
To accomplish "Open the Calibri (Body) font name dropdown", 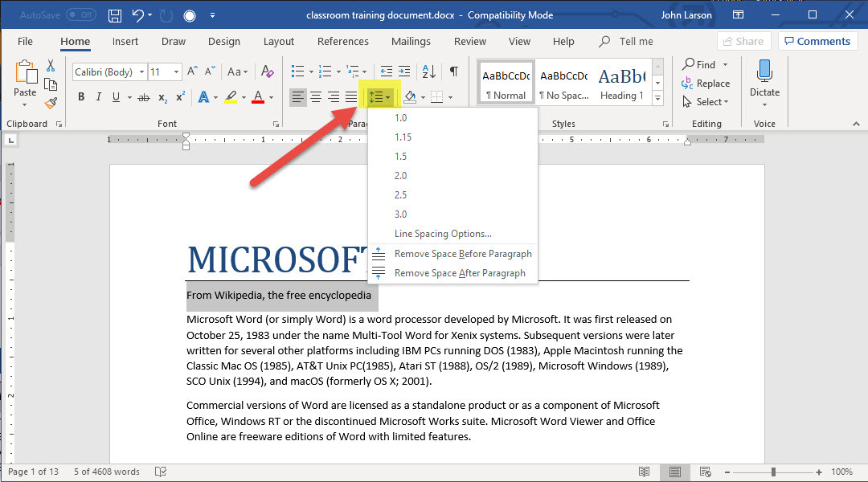I will (142, 72).
